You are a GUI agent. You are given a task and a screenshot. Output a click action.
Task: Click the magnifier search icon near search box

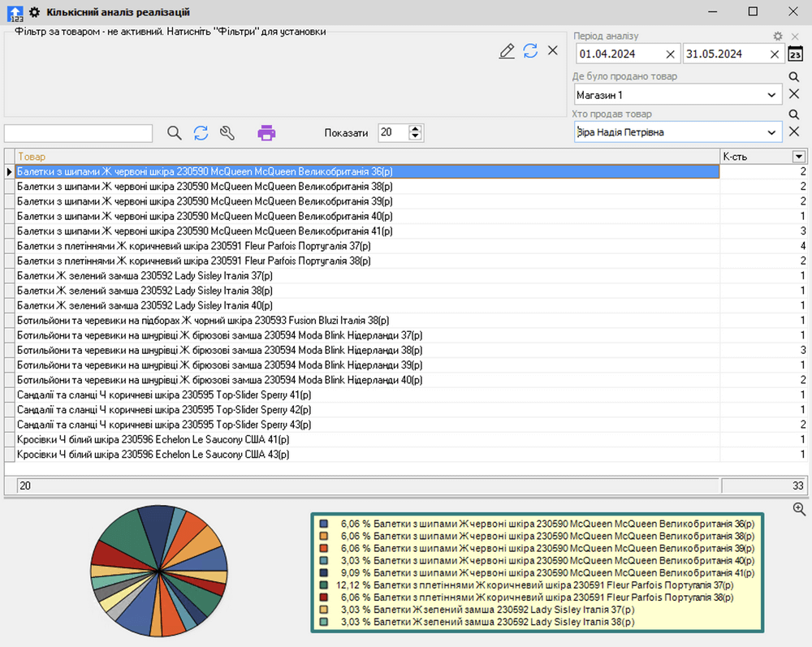175,133
